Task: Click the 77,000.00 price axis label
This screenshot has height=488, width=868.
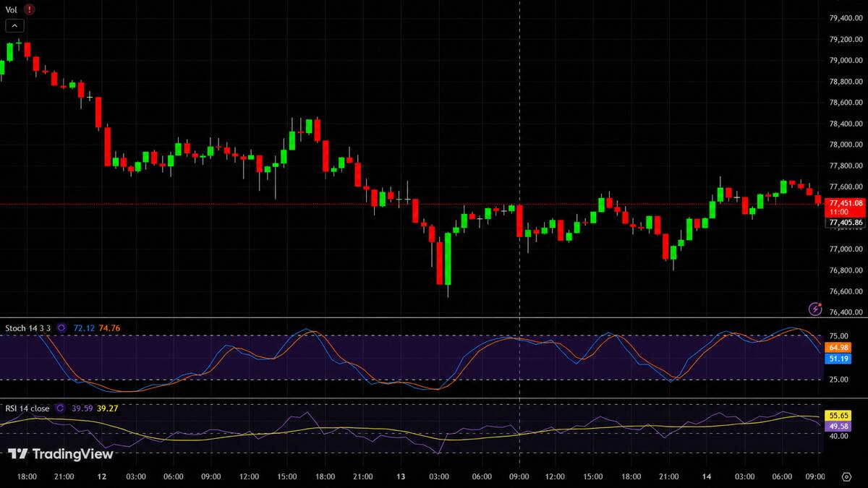Action: pos(846,249)
